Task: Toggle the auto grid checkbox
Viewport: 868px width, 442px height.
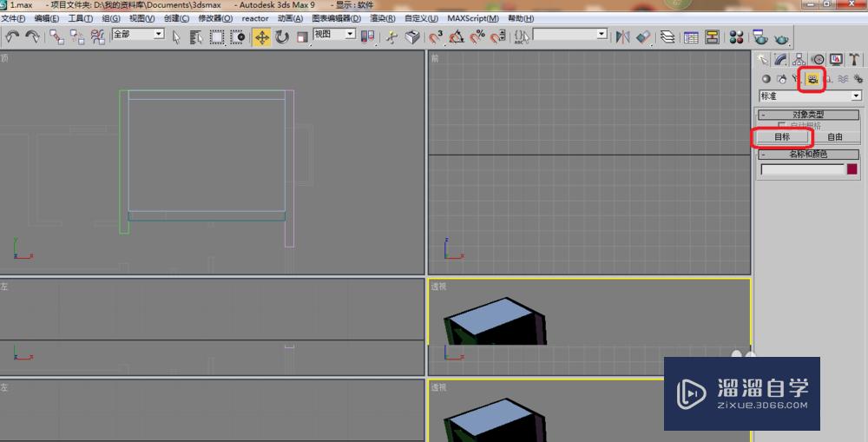Action: coord(781,126)
